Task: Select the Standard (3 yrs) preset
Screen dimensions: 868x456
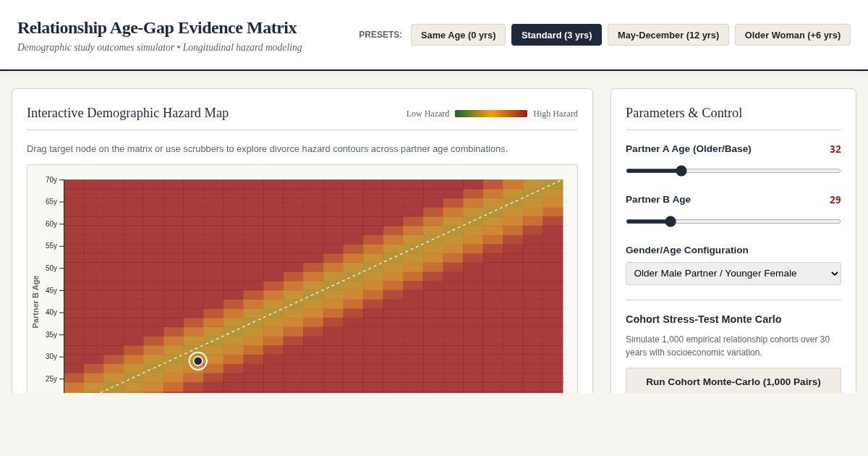Action: (556, 35)
